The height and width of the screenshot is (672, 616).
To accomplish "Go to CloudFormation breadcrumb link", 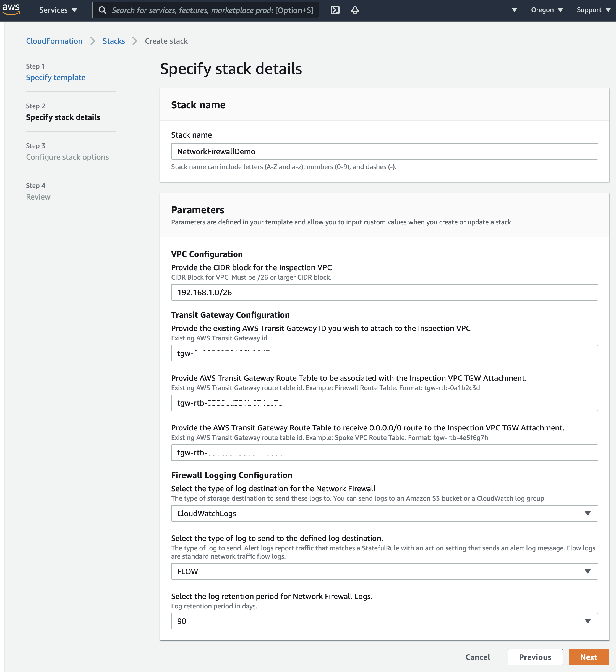I will point(54,41).
